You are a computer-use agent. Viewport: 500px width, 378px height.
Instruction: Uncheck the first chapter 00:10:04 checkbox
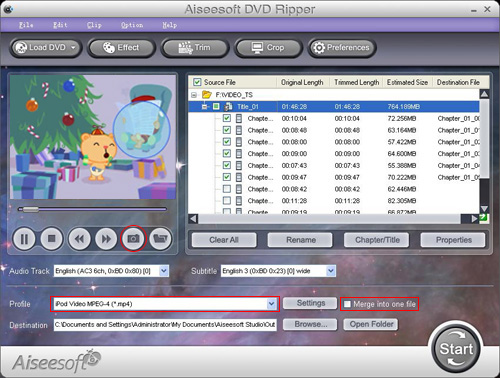pos(227,118)
